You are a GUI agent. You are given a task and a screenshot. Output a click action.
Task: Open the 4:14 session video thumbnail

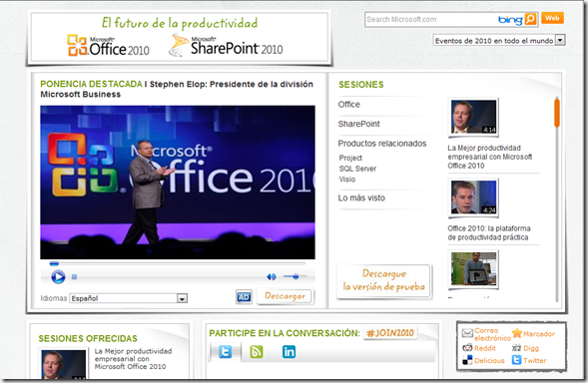tap(473, 117)
